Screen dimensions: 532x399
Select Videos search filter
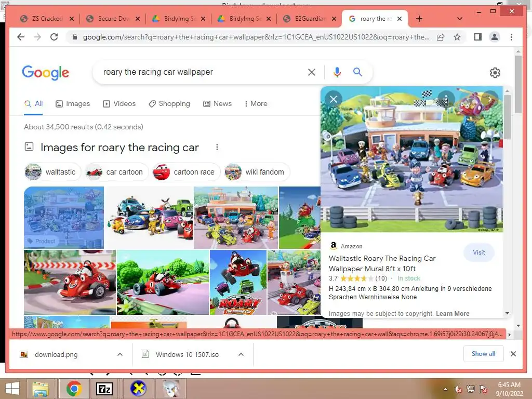(x=119, y=104)
